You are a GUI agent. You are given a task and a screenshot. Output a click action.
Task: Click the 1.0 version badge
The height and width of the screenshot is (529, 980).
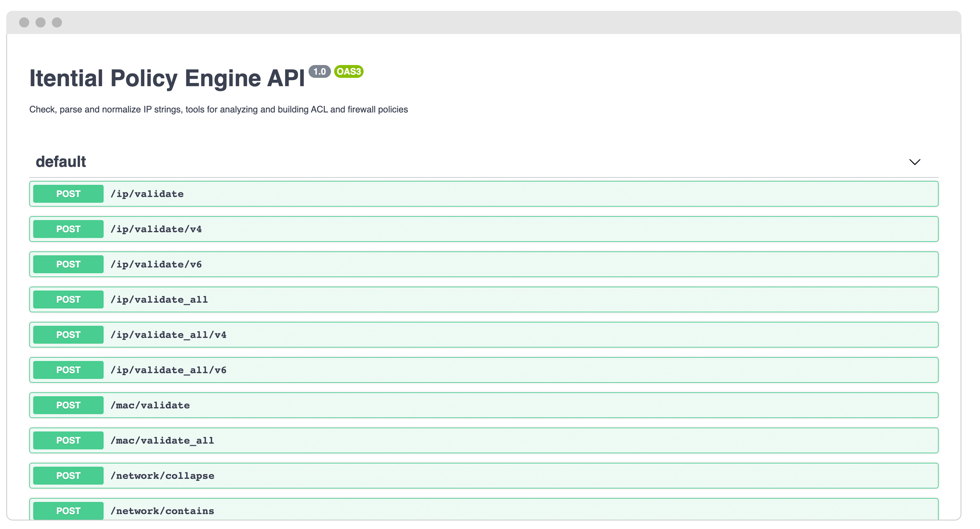pos(320,72)
